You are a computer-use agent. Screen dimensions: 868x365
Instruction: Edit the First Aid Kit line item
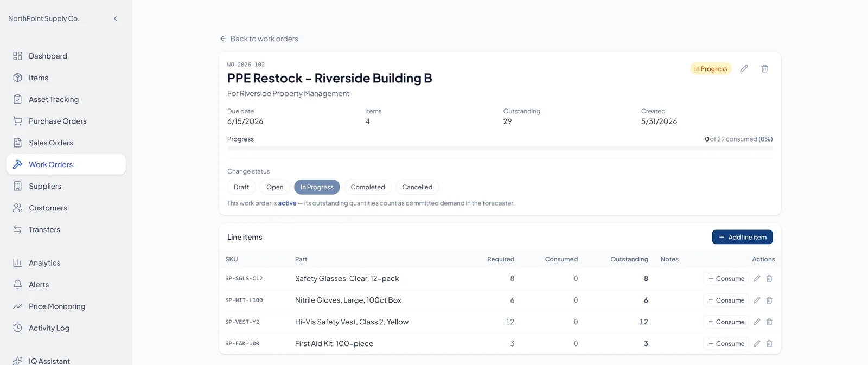(x=757, y=343)
